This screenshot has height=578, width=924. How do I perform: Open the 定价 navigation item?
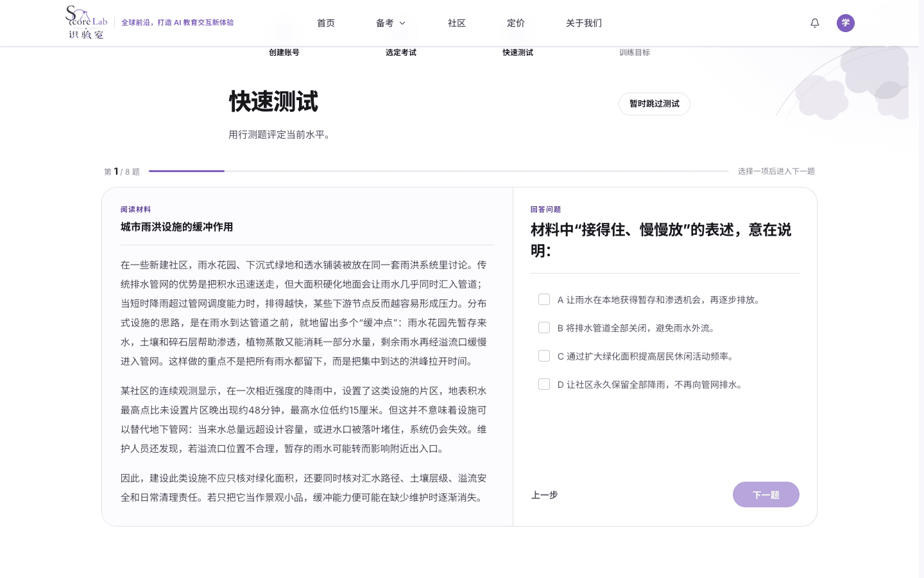516,23
